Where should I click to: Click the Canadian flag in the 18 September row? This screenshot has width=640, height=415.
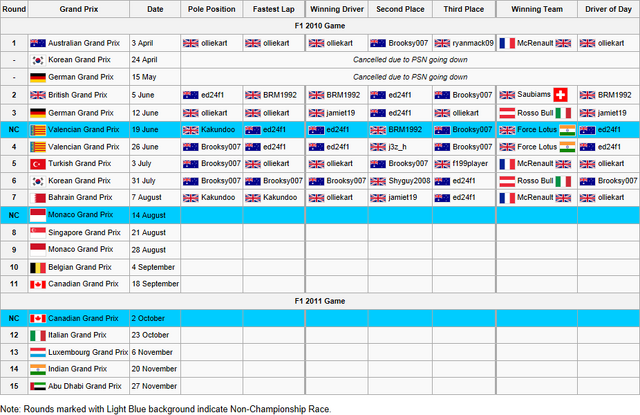pos(38,284)
